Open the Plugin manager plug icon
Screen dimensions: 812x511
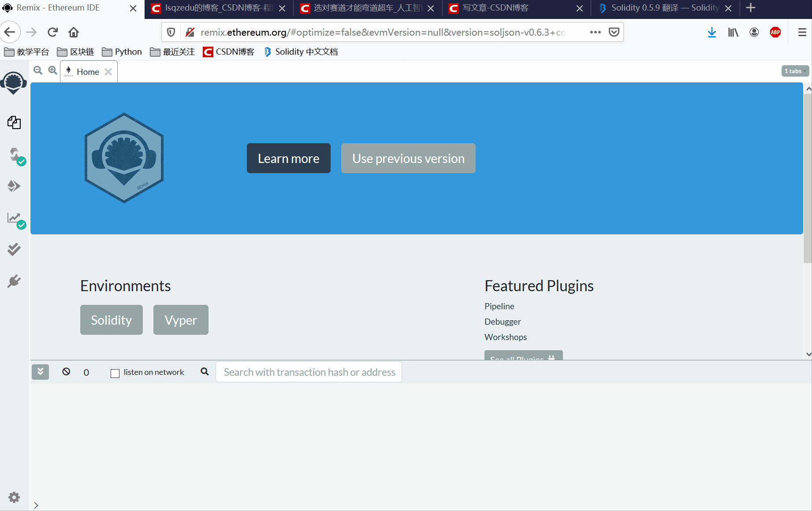point(14,281)
